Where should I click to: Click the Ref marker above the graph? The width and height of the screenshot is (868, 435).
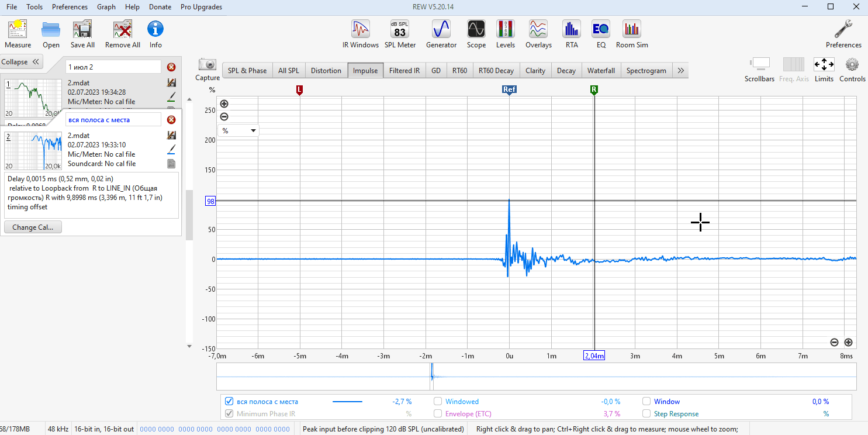(x=509, y=90)
